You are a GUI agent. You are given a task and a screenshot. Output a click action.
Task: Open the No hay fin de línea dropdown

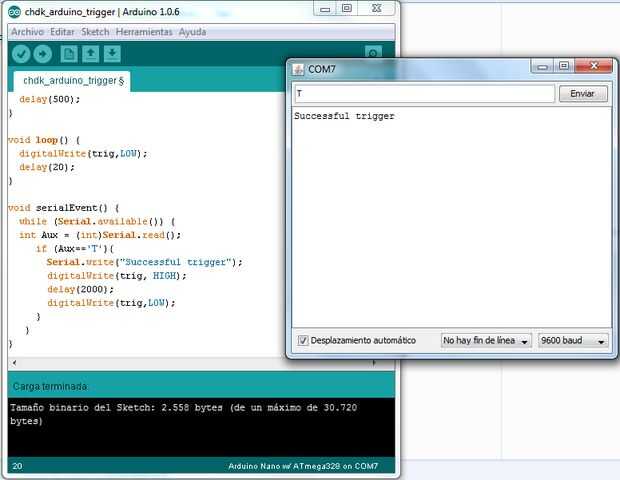pos(486,340)
